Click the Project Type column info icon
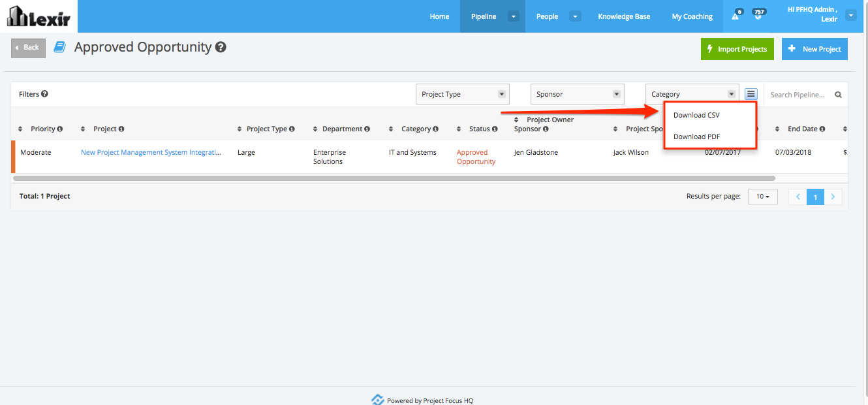Image resolution: width=868 pixels, height=405 pixels. 292,129
